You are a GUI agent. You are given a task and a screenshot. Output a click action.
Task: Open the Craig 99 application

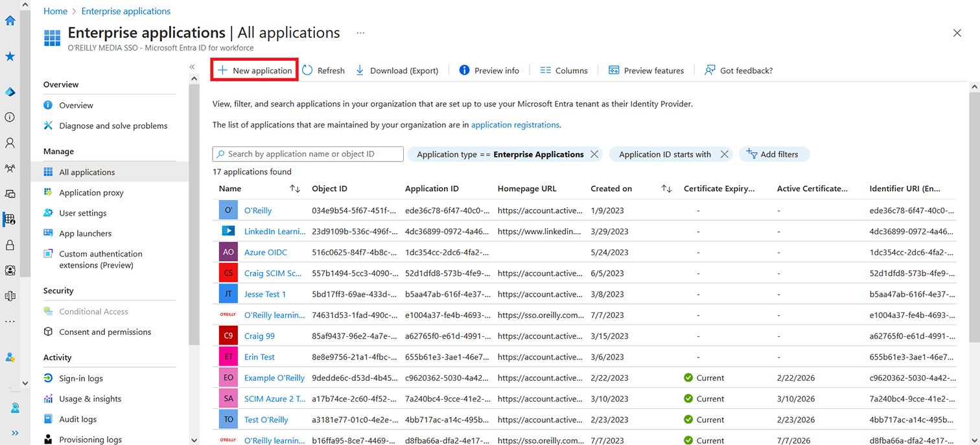point(259,336)
